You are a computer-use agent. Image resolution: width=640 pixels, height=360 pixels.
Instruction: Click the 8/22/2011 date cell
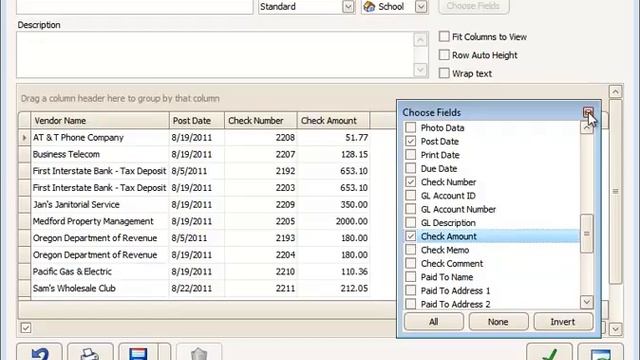197,288
